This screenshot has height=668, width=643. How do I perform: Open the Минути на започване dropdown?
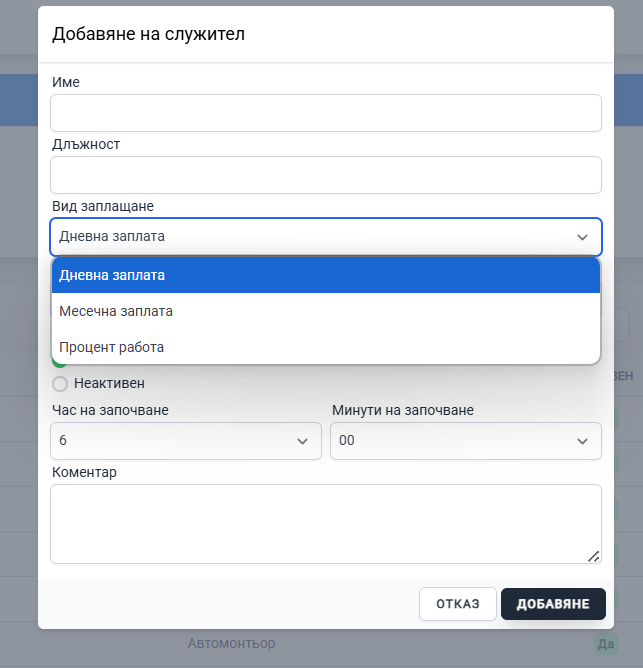click(x=465, y=441)
